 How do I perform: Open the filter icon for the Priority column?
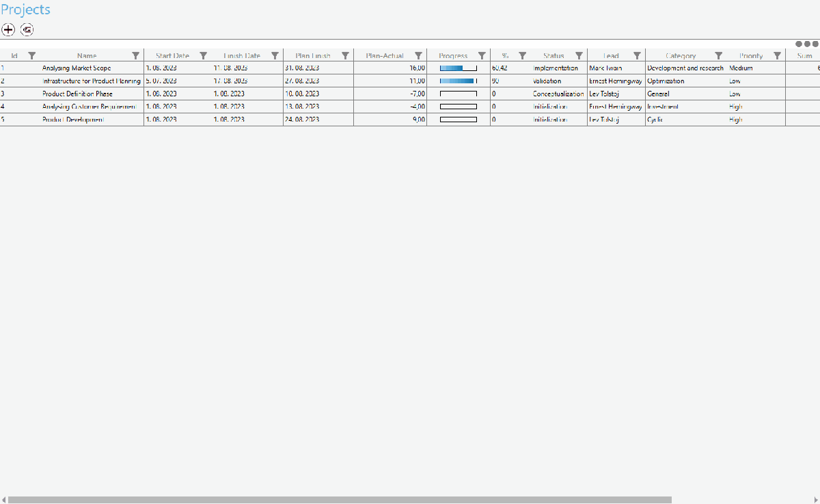[777, 56]
